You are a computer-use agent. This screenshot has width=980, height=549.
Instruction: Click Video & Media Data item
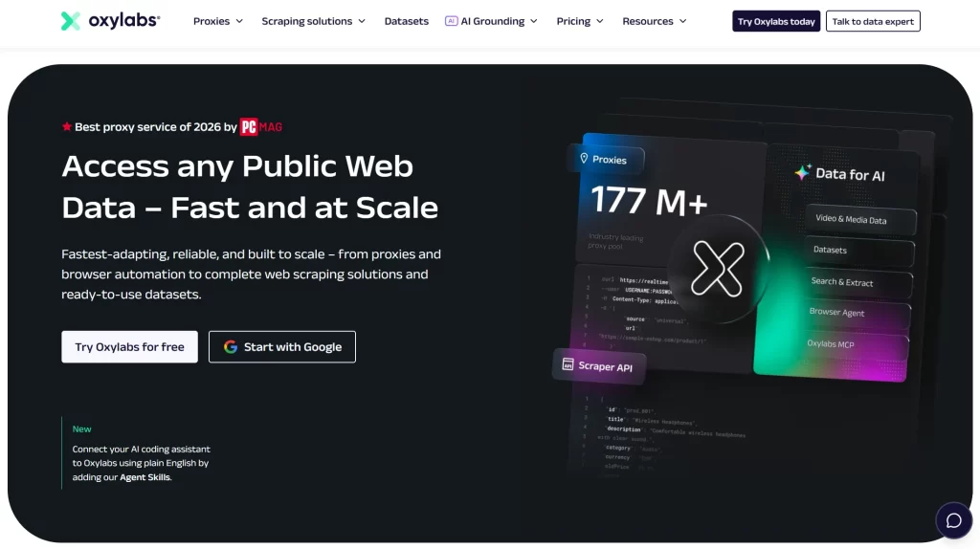(860, 219)
